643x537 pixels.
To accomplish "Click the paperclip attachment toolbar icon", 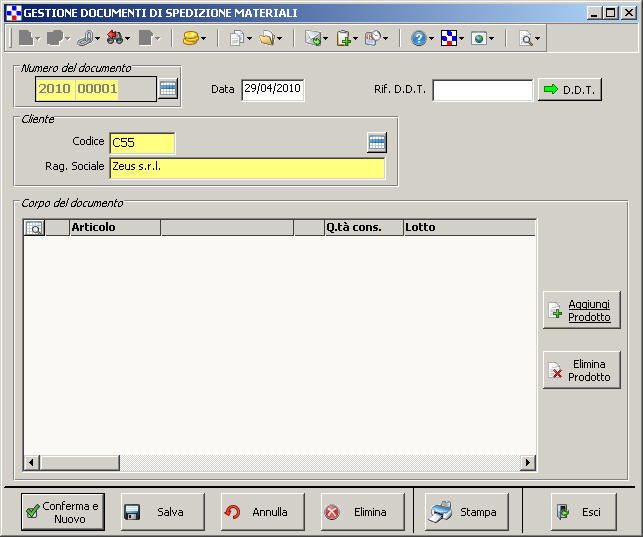I will click(x=85, y=38).
